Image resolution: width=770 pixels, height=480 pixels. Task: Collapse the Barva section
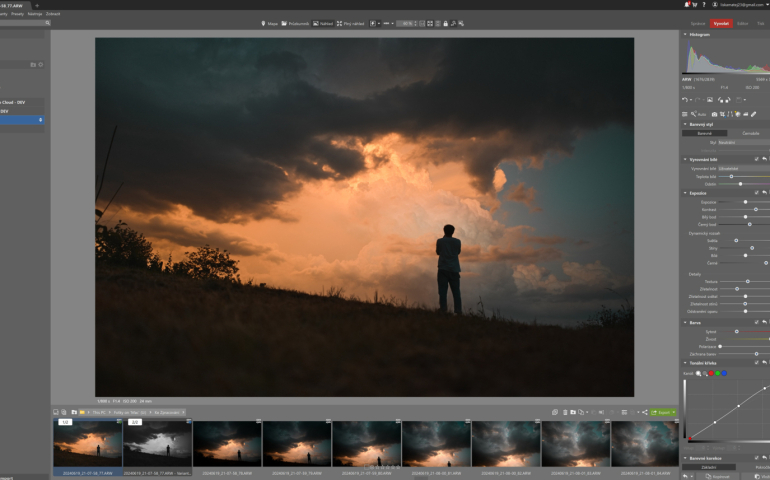point(685,322)
